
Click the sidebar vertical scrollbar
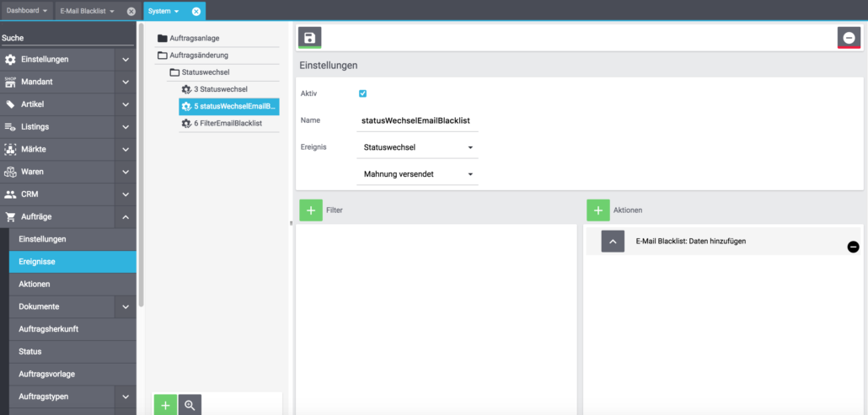[x=142, y=165]
